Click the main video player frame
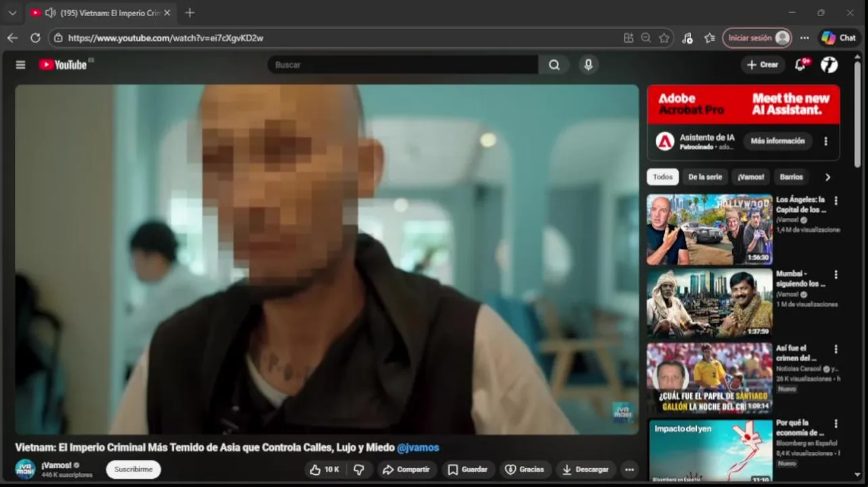868x487 pixels. point(327,259)
